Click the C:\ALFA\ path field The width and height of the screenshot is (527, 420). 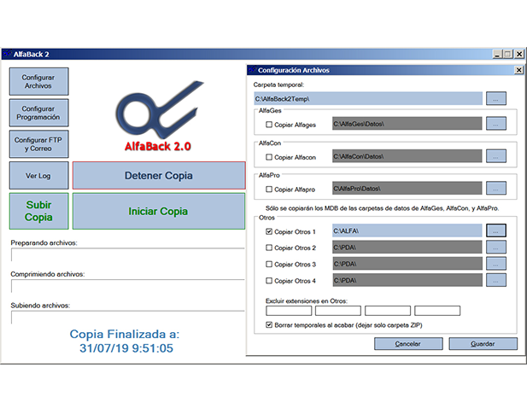pyautogui.click(x=407, y=230)
